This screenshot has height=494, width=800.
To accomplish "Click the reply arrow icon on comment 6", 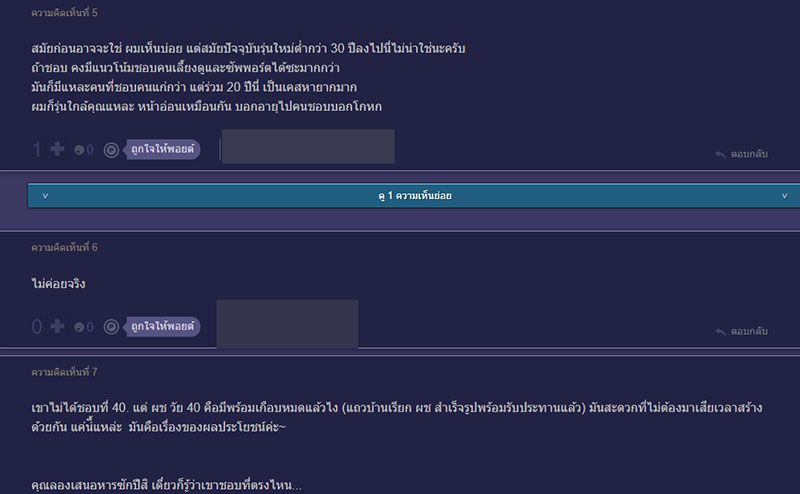I will point(720,331).
